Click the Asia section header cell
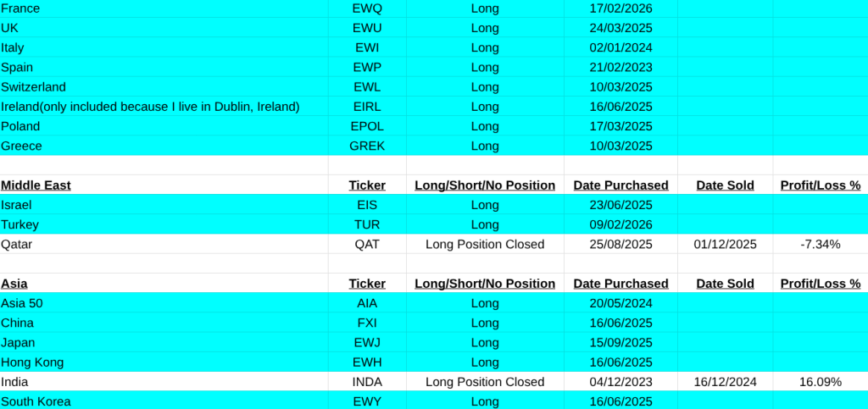 click(14, 284)
